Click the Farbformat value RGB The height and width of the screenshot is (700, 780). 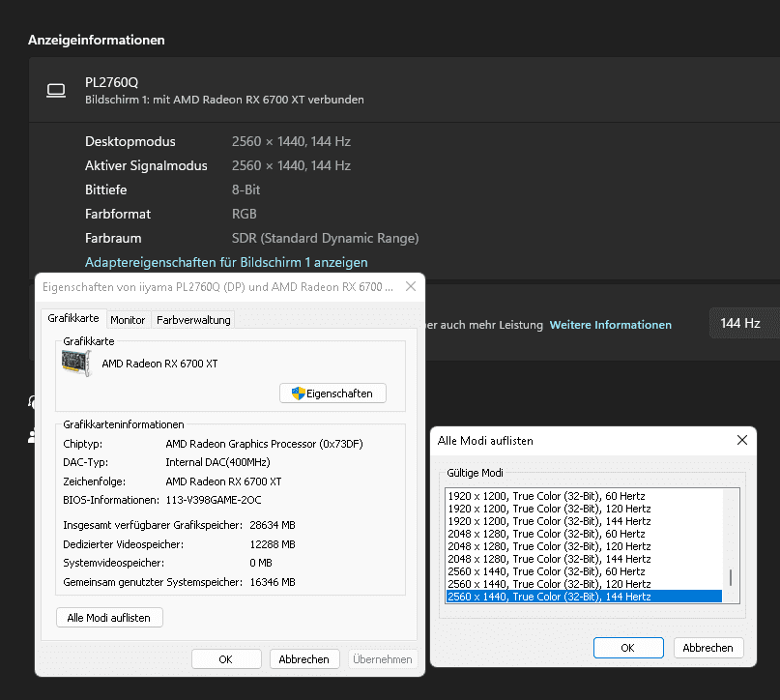244,214
